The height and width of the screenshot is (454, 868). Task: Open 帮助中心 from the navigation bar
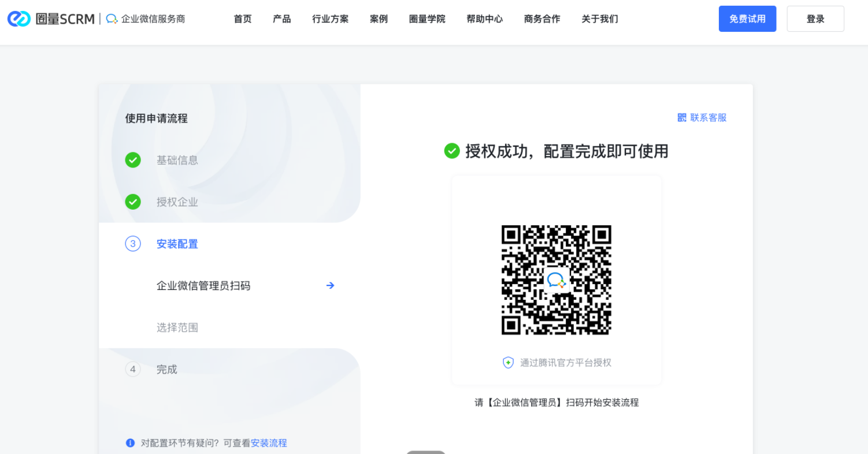click(x=484, y=19)
